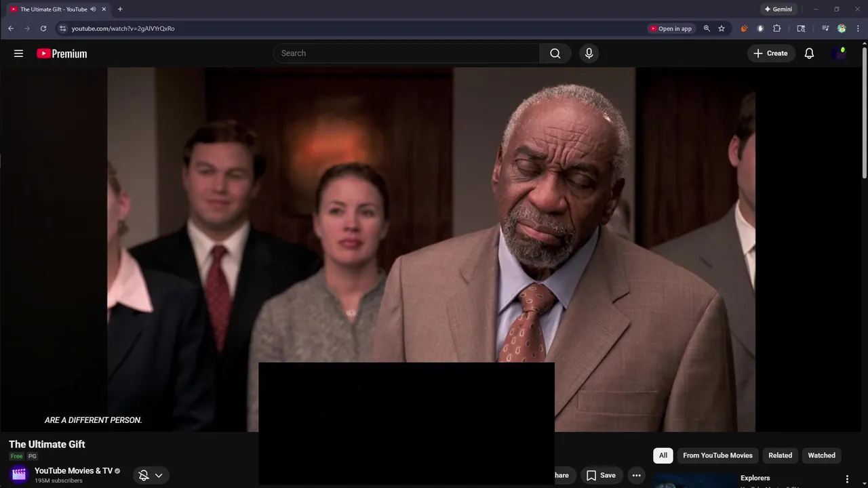
Task: Click the browser back arrow
Action: tap(11, 28)
